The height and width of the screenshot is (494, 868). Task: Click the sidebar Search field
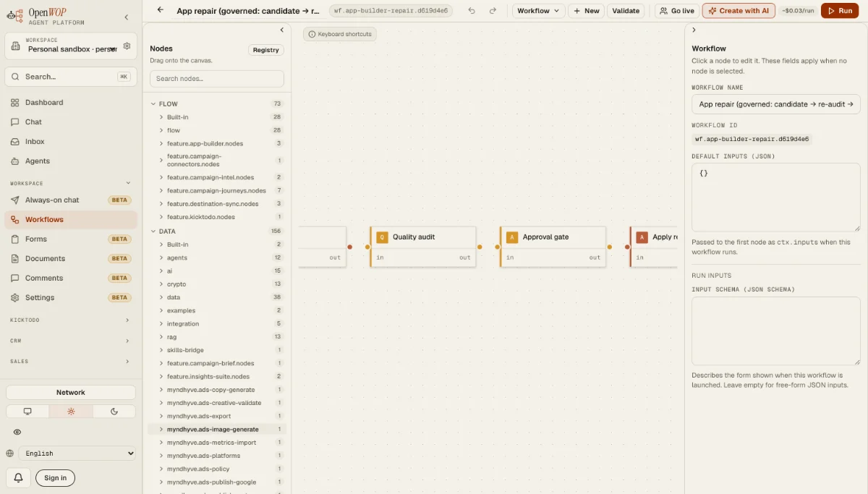[x=71, y=77]
